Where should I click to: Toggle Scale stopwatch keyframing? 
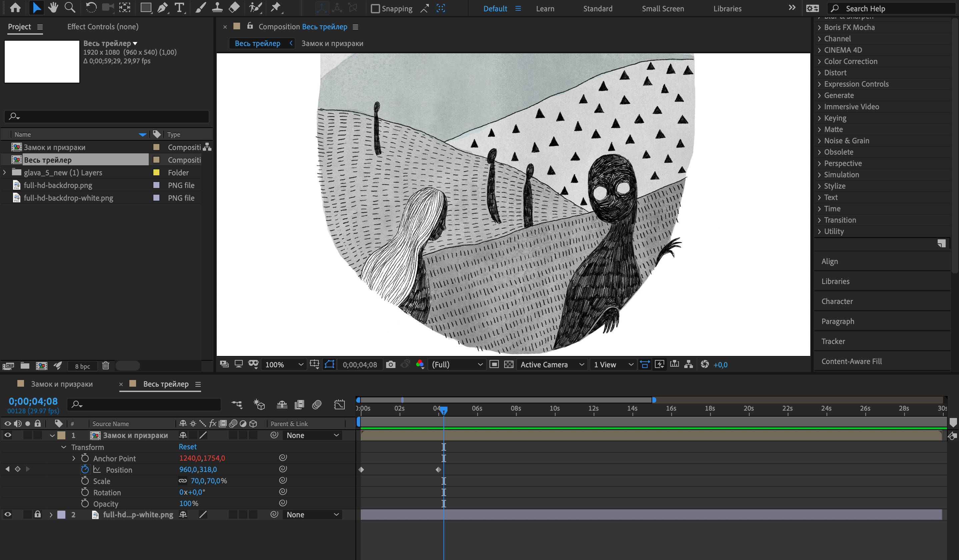coord(85,481)
